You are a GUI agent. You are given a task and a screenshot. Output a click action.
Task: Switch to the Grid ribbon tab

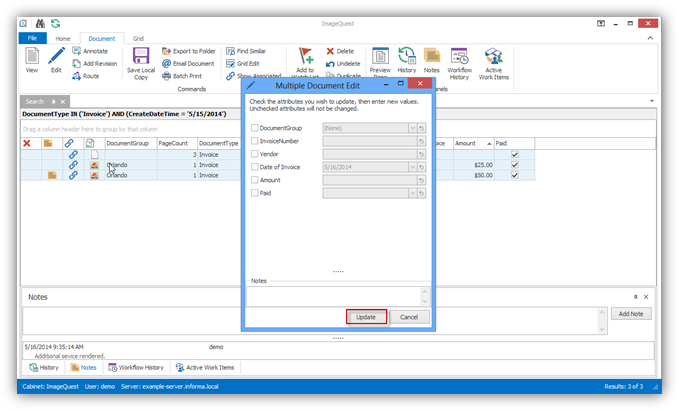pyautogui.click(x=138, y=39)
